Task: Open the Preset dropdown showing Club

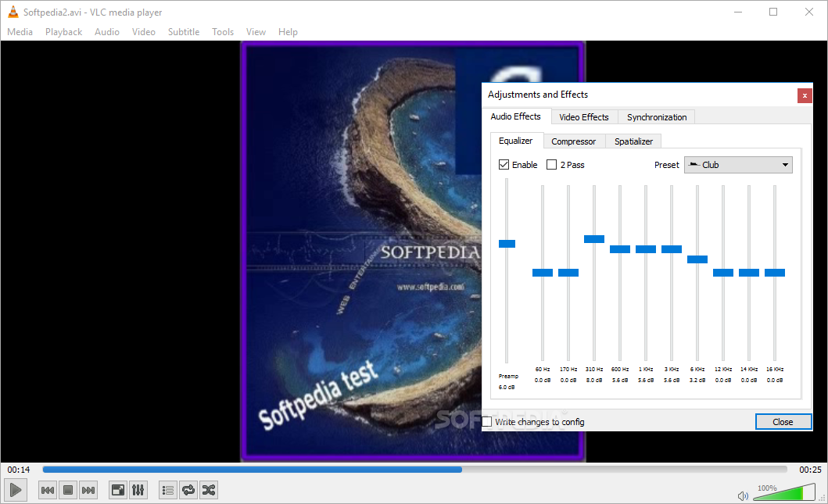Action: tap(738, 165)
